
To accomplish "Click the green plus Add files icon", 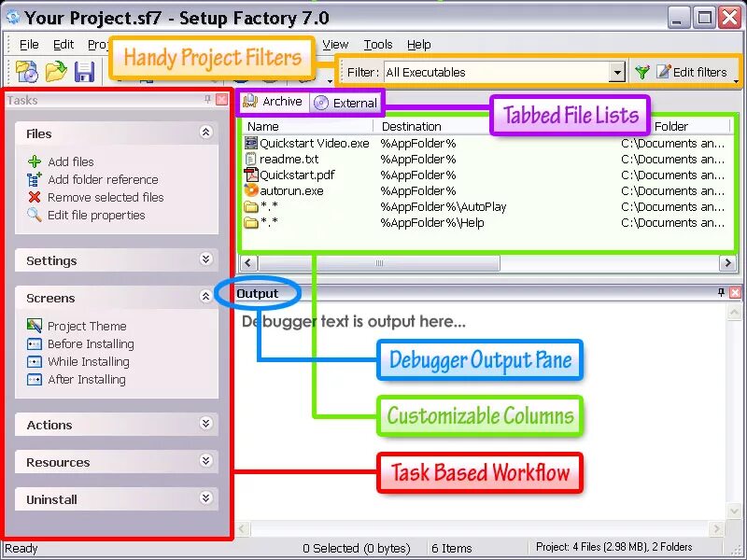I will pos(35,161).
